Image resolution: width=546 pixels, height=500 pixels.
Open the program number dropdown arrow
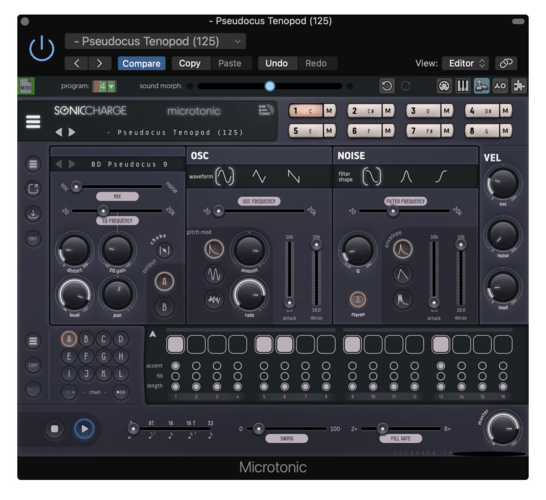coord(111,86)
